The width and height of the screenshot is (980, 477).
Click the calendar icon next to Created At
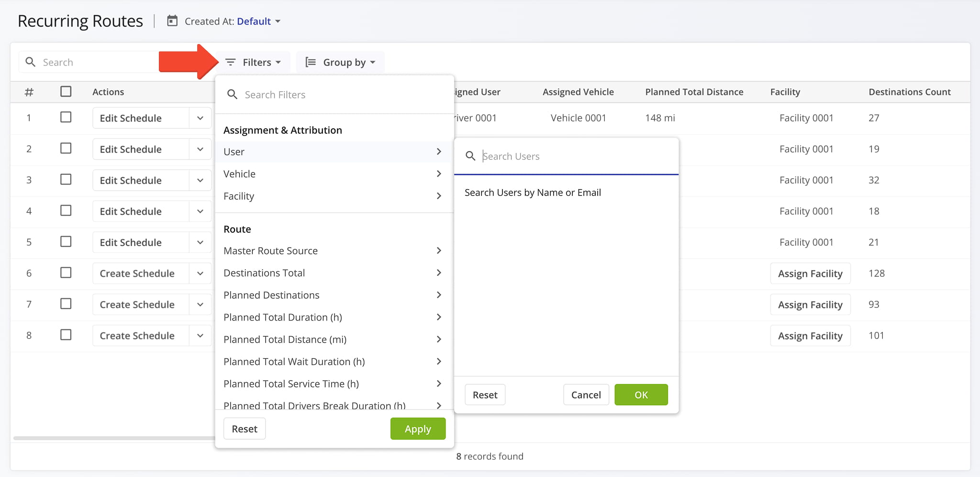(x=172, y=21)
